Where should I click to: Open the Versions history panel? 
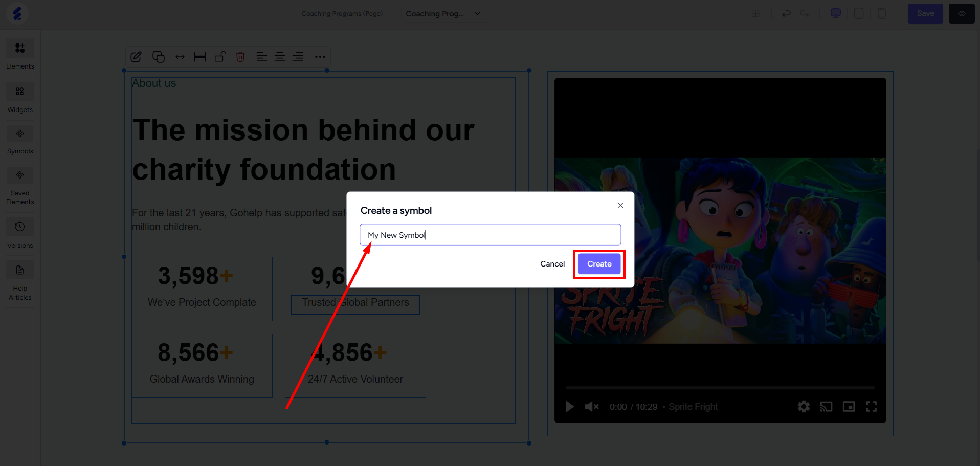tap(20, 233)
